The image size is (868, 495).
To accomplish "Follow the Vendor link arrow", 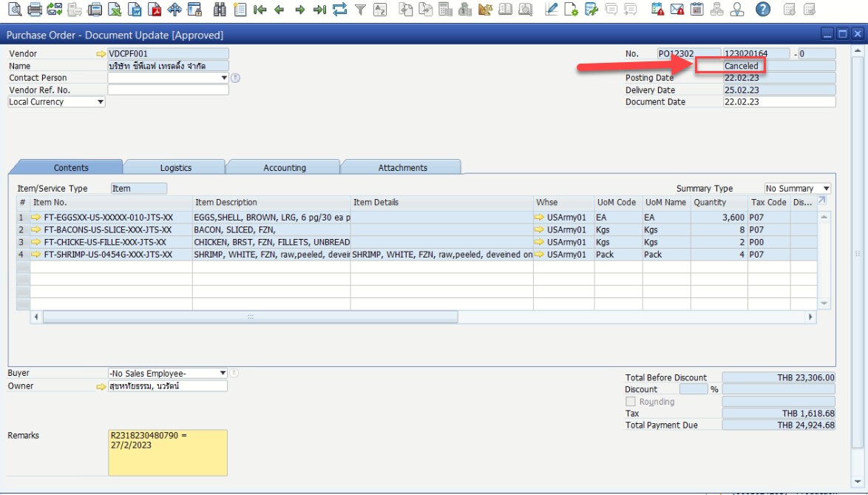I will [101, 54].
